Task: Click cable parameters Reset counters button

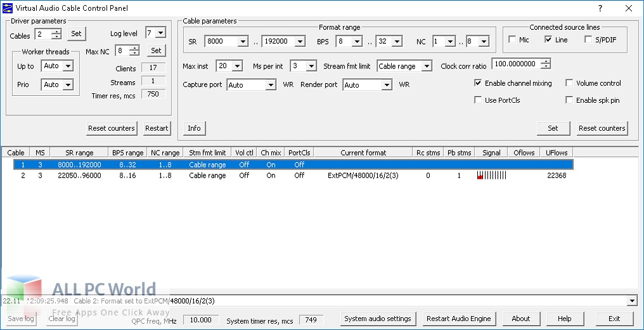Action: coord(602,128)
